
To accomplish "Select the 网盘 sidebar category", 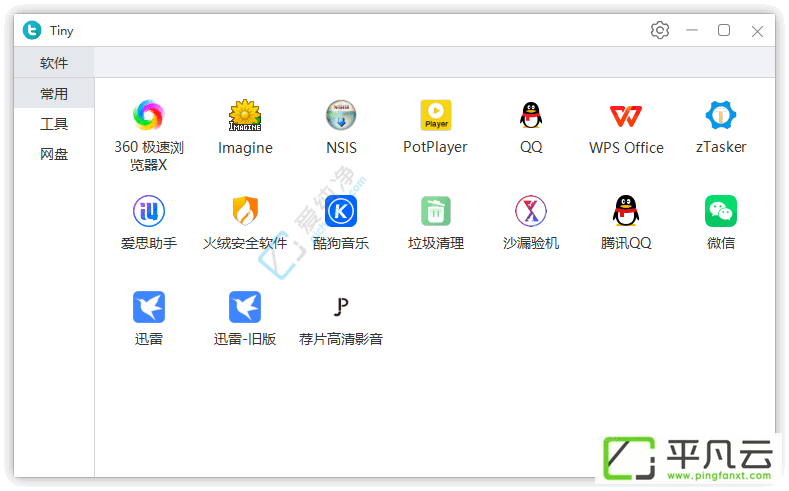I will pyautogui.click(x=54, y=154).
